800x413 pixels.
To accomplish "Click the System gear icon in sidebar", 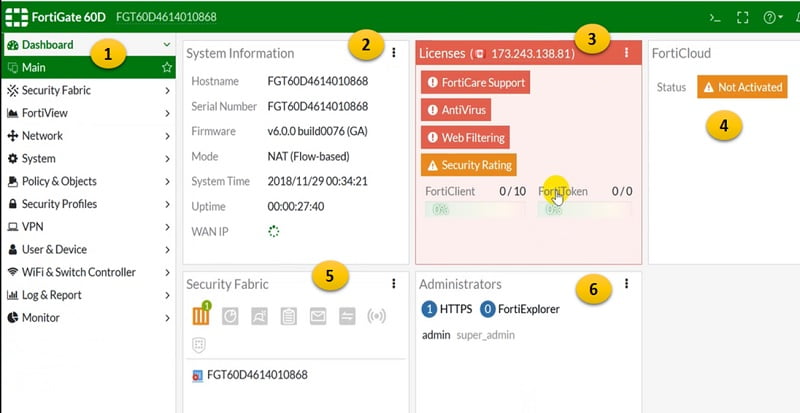I will [13, 159].
